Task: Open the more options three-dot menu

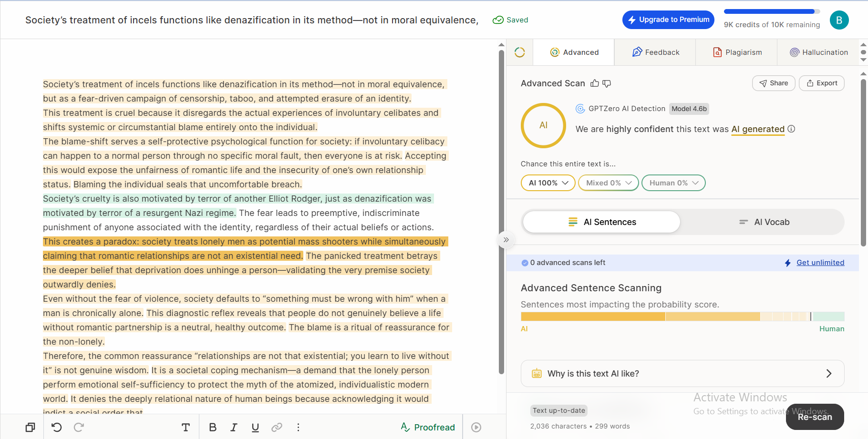Action: pos(299,427)
